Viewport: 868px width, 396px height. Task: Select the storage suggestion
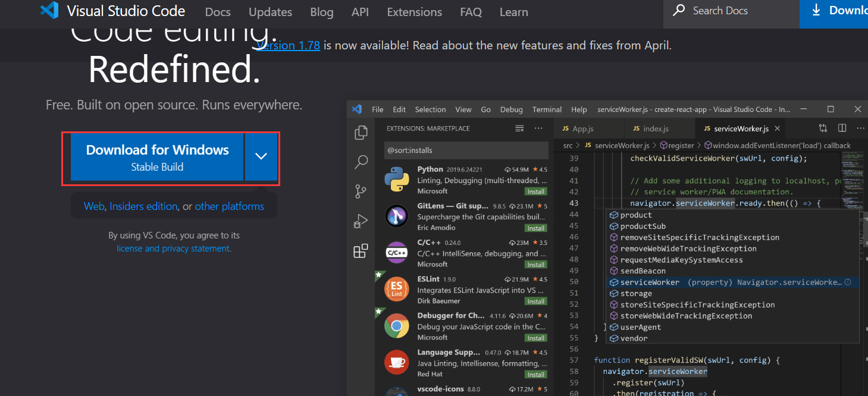732,294
